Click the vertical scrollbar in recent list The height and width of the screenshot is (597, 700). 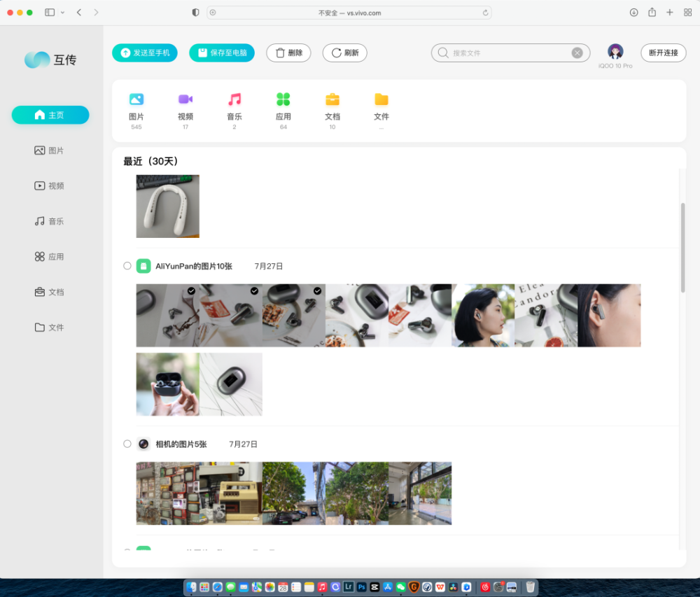pyautogui.click(x=683, y=247)
